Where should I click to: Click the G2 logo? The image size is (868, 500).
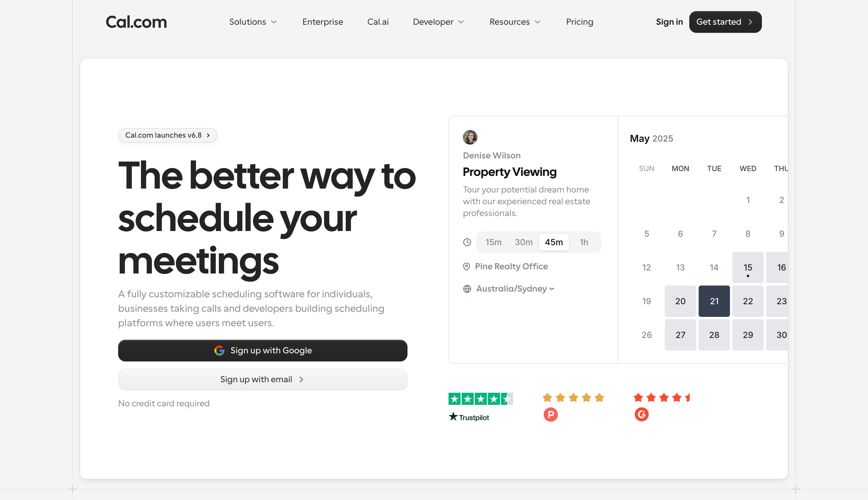[642, 414]
